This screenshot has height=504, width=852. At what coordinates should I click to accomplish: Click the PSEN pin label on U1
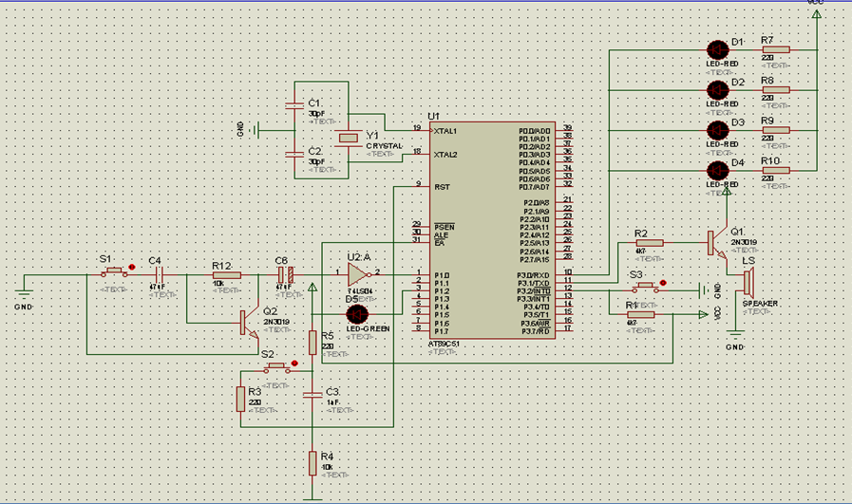click(444, 227)
